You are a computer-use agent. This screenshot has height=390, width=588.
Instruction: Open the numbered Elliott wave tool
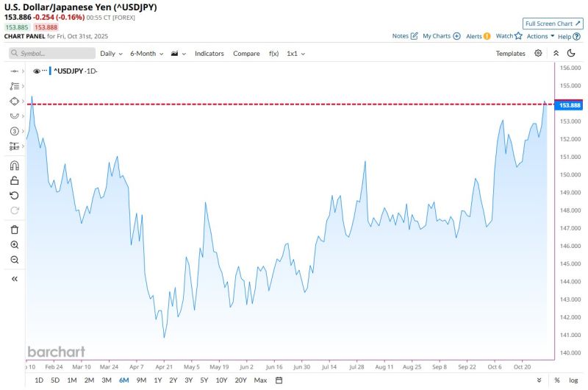coord(14,131)
